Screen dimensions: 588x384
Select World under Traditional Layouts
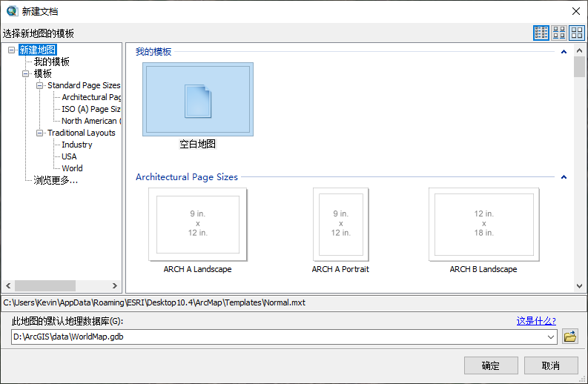[x=72, y=169]
